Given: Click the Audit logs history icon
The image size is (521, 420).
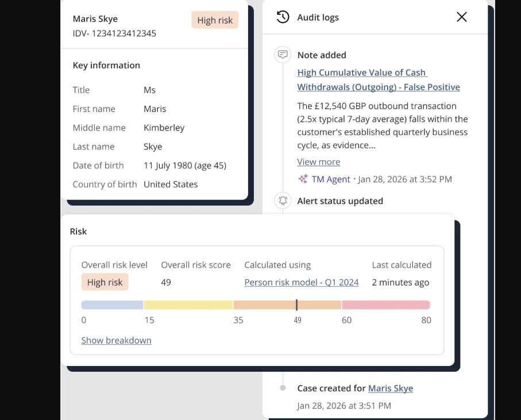Looking at the screenshot, I should tap(283, 17).
